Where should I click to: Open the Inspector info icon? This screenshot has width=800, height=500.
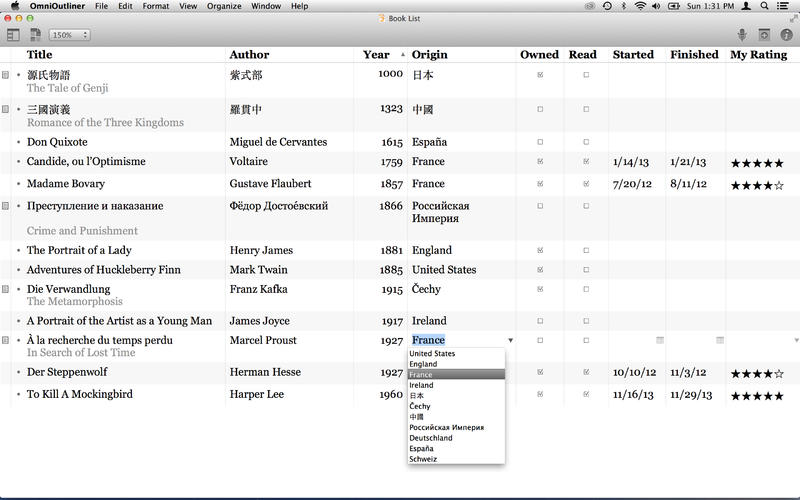[x=787, y=35]
